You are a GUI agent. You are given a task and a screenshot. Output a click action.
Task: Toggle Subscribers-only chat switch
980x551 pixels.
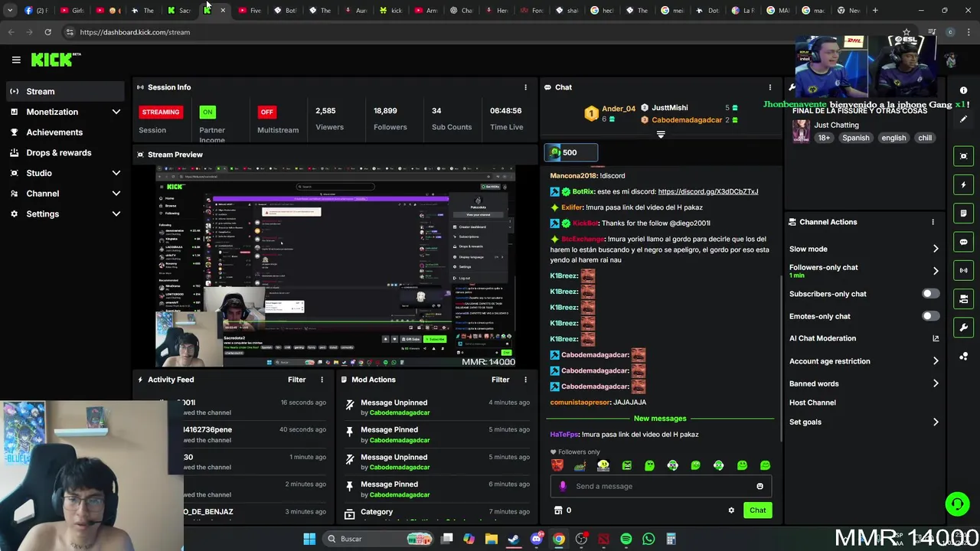coord(930,294)
